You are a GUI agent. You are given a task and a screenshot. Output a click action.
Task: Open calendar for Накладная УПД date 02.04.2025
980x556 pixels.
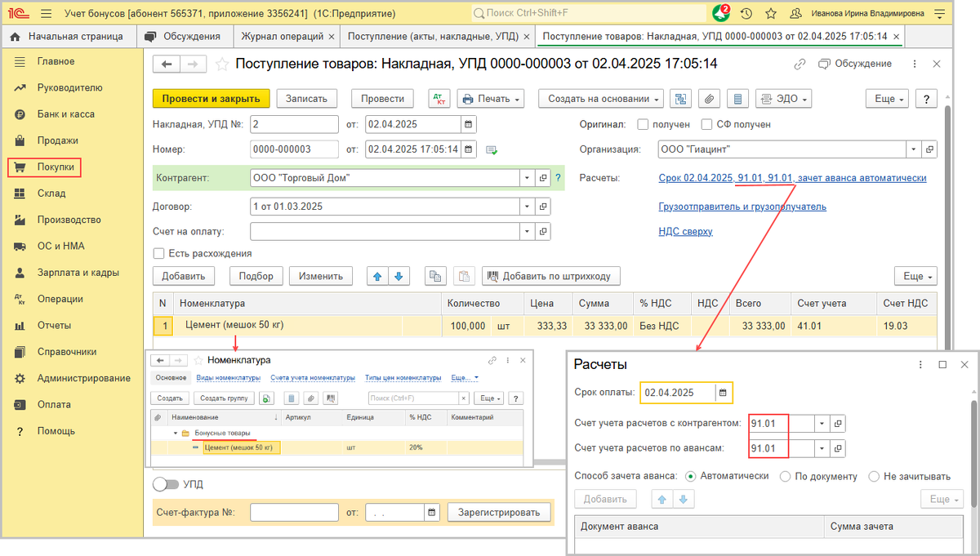(468, 124)
